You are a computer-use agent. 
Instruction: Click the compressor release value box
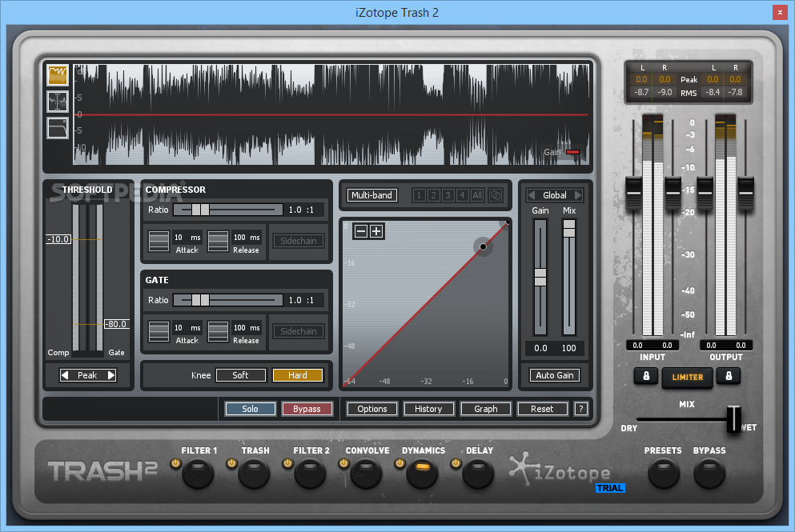pyautogui.click(x=247, y=237)
